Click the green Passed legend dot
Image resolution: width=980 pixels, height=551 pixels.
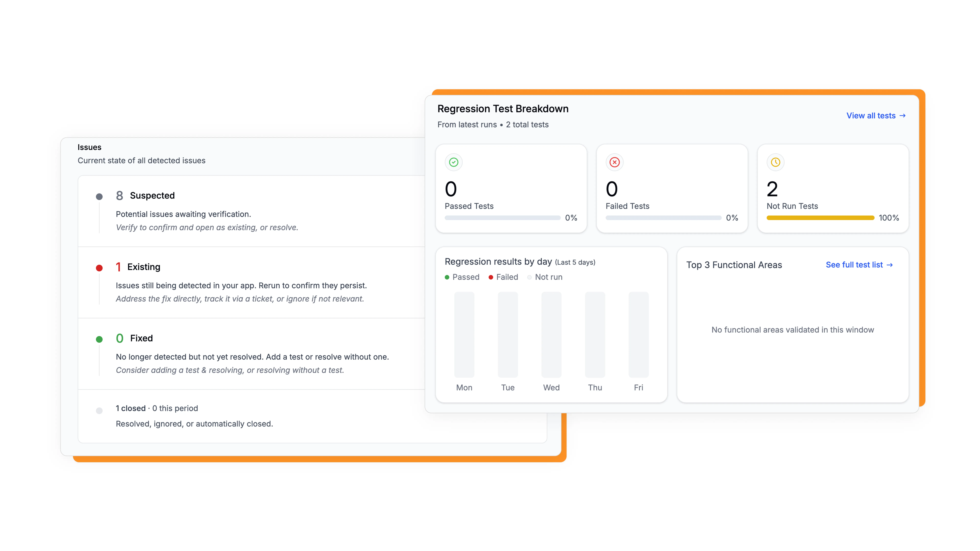(x=447, y=277)
